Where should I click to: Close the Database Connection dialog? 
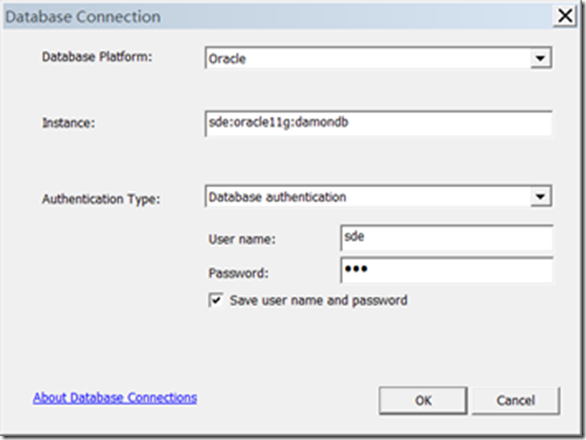(x=565, y=16)
